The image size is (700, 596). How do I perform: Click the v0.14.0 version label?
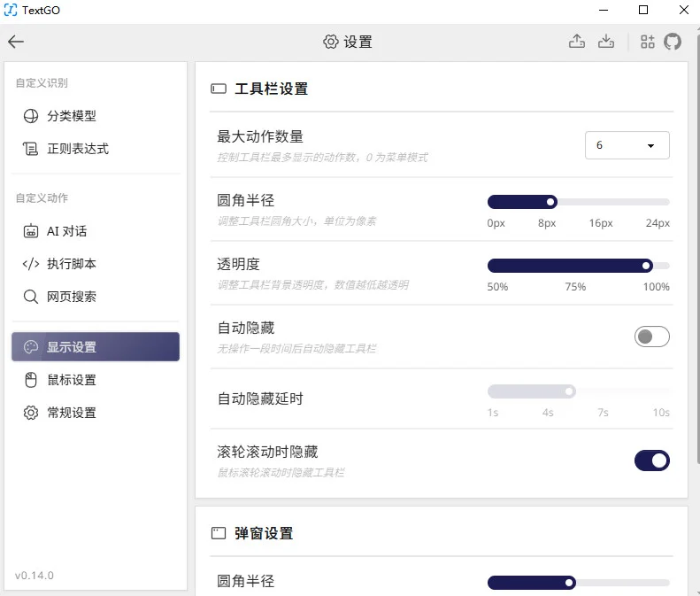point(35,576)
